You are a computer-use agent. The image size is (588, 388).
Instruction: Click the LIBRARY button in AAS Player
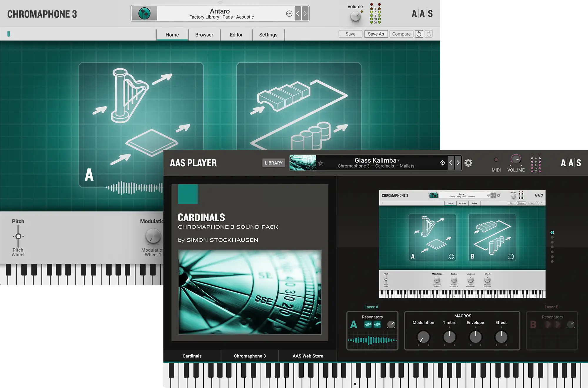click(x=273, y=163)
